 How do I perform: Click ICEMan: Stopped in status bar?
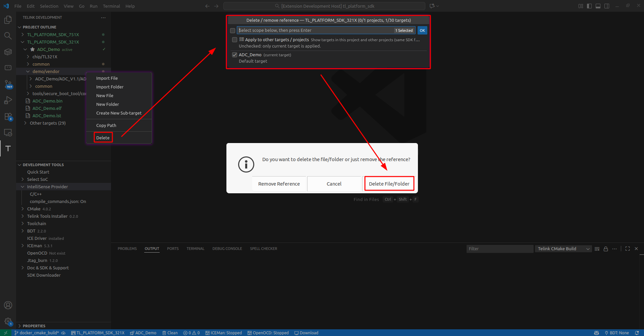[x=223, y=333]
